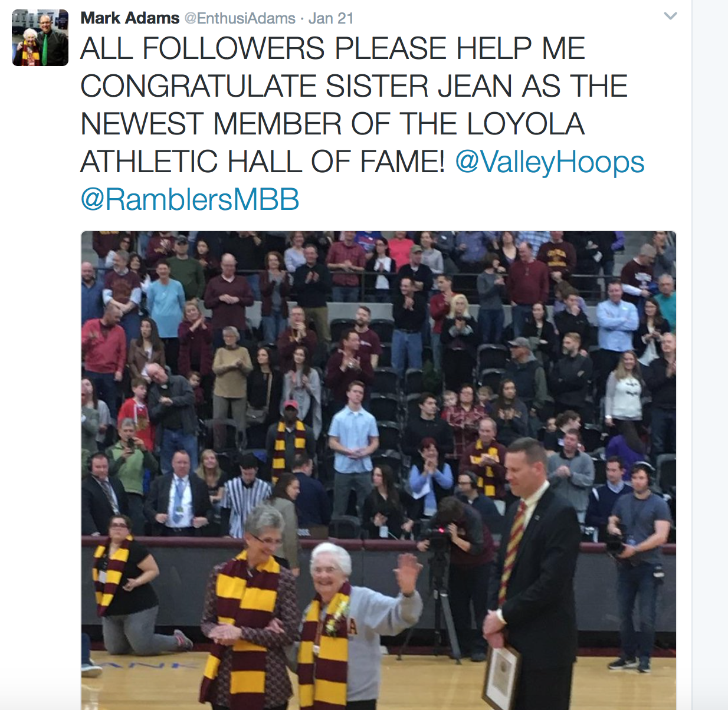This screenshot has width=728, height=710.
Task: Click the standing man in light blue shirt
Action: pyautogui.click(x=353, y=448)
